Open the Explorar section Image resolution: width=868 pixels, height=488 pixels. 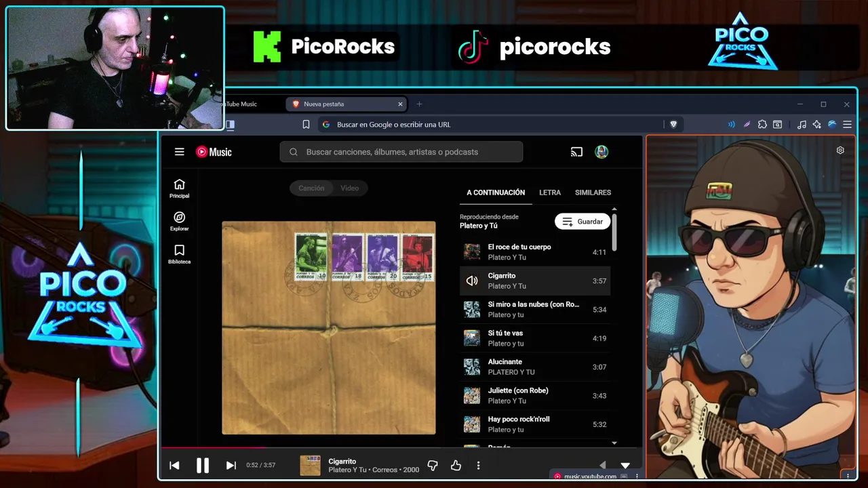tap(179, 221)
